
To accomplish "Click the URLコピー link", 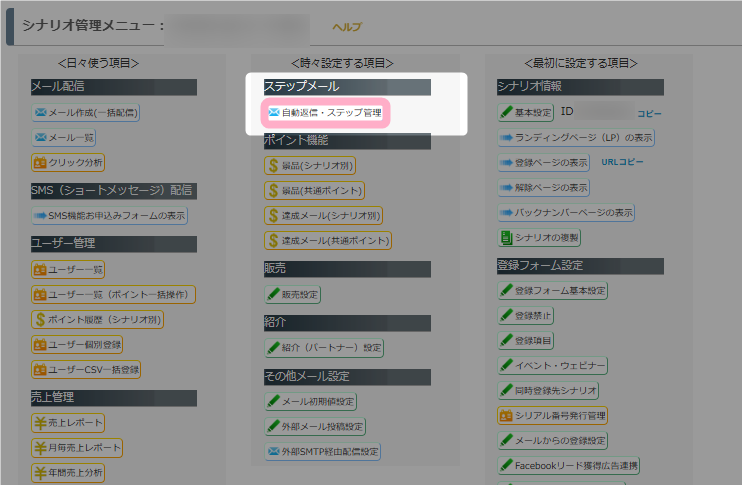I will (622, 162).
